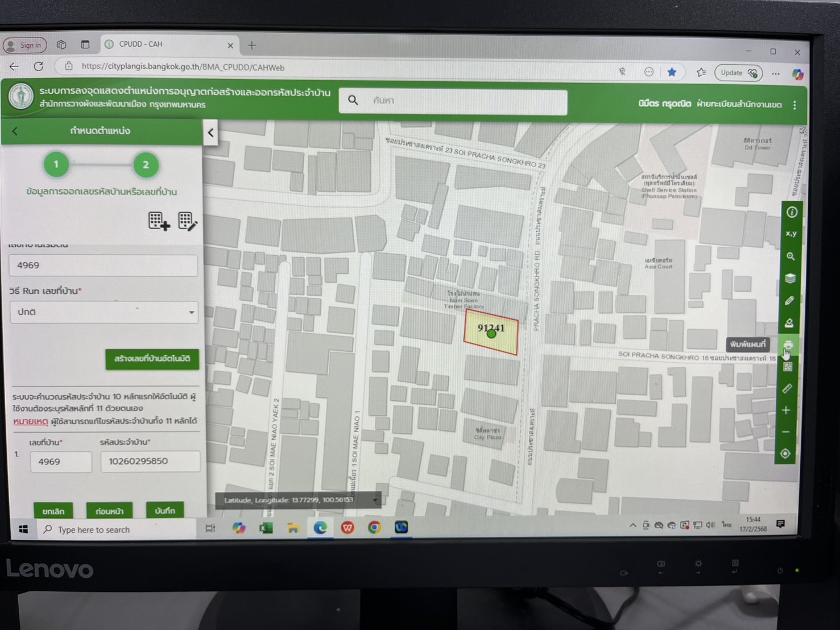
Task: Click the green point on parcel 91241
Action: pos(491,334)
